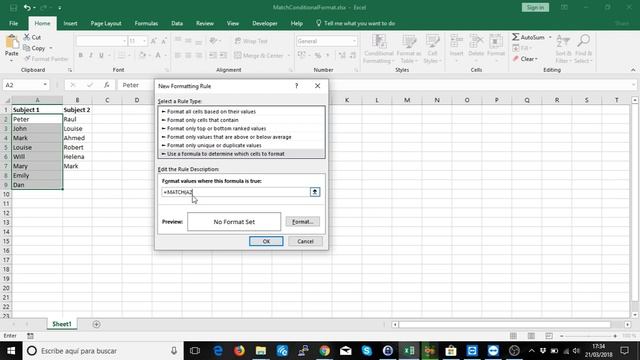Switch to the Formulas tab
This screenshot has height=360, width=640.
[x=146, y=23]
